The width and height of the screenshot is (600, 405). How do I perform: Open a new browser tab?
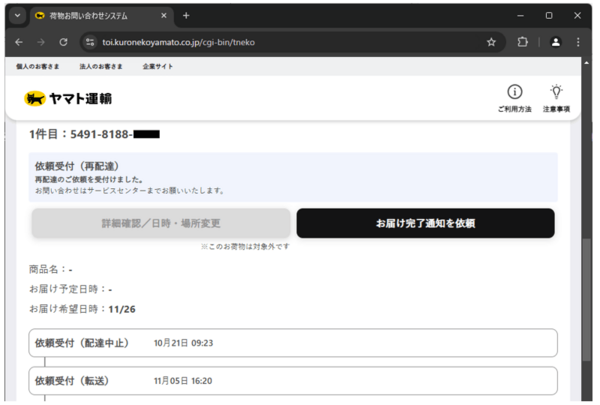[186, 15]
